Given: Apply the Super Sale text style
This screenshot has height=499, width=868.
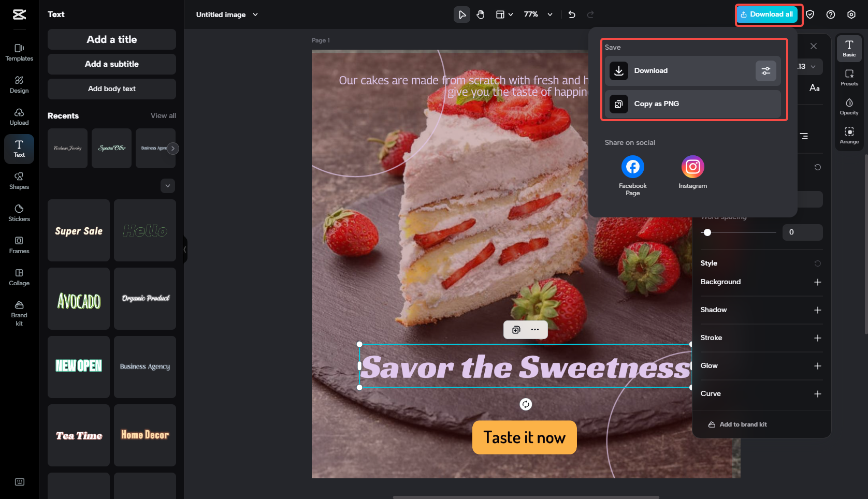Looking at the screenshot, I should 79,230.
